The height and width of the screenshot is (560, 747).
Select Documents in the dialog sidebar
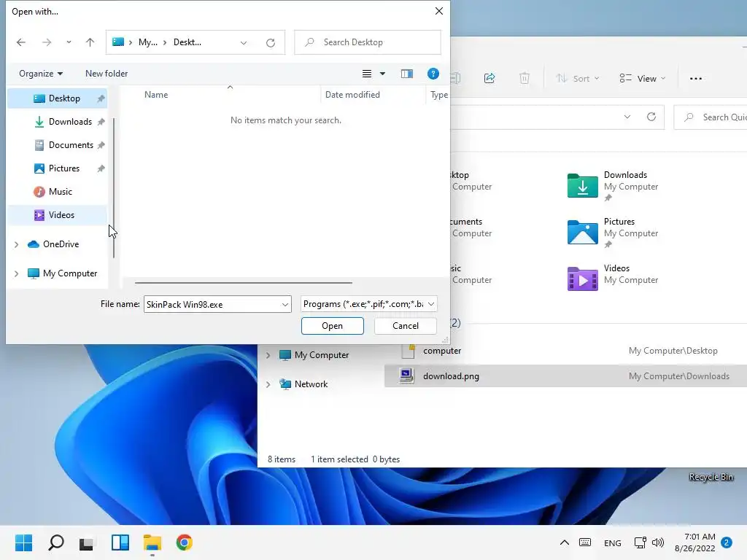57,145
